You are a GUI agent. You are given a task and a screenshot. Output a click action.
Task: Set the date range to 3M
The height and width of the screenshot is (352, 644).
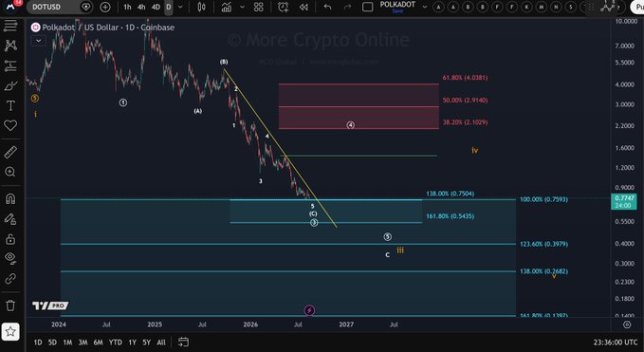tap(83, 343)
